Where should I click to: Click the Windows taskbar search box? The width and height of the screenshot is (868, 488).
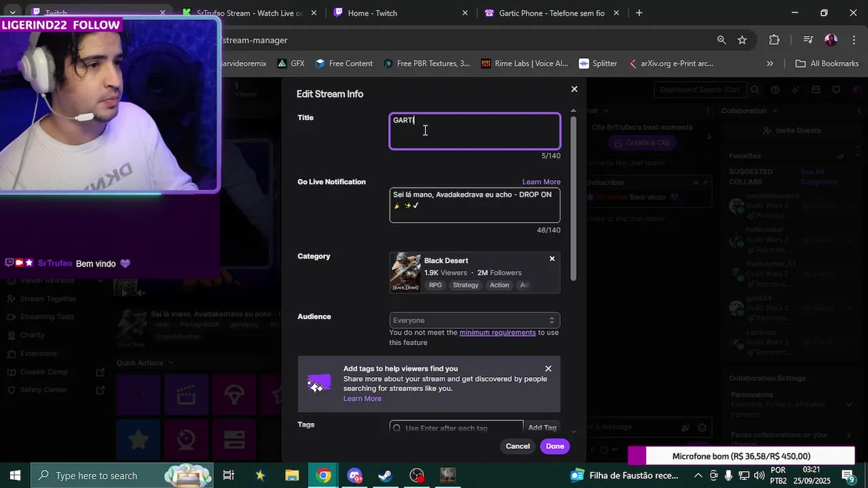pos(122,475)
